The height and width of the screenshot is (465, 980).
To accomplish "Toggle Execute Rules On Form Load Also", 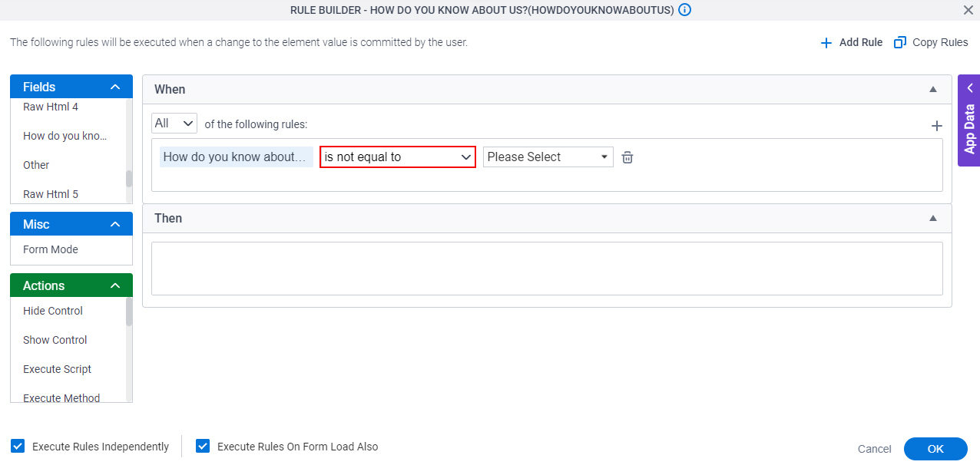I will 203,446.
